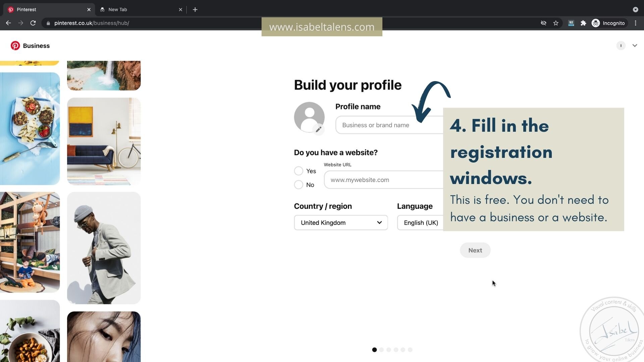
Task: Click the extensions puzzle icon in toolbar
Action: 584,23
